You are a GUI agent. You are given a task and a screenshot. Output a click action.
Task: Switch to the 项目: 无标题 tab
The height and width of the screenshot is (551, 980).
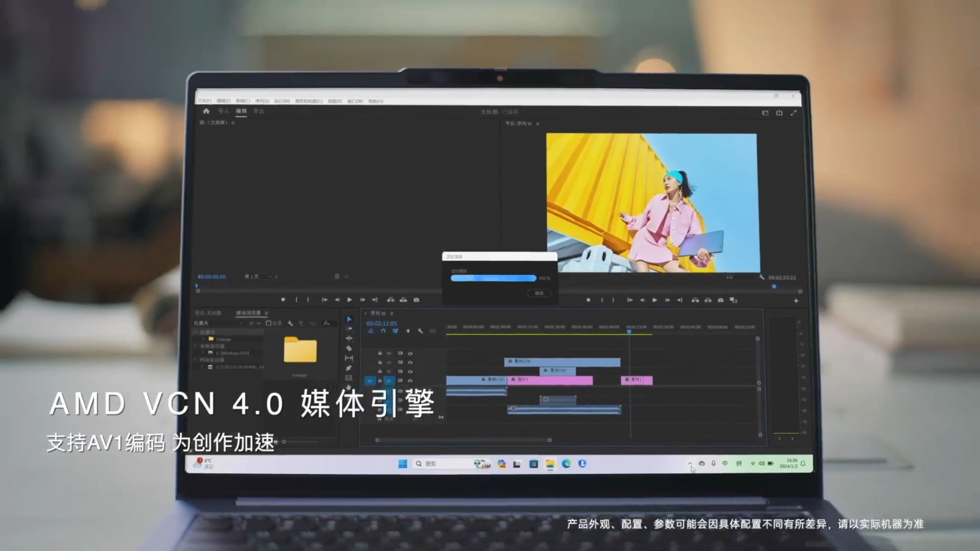pos(208,313)
